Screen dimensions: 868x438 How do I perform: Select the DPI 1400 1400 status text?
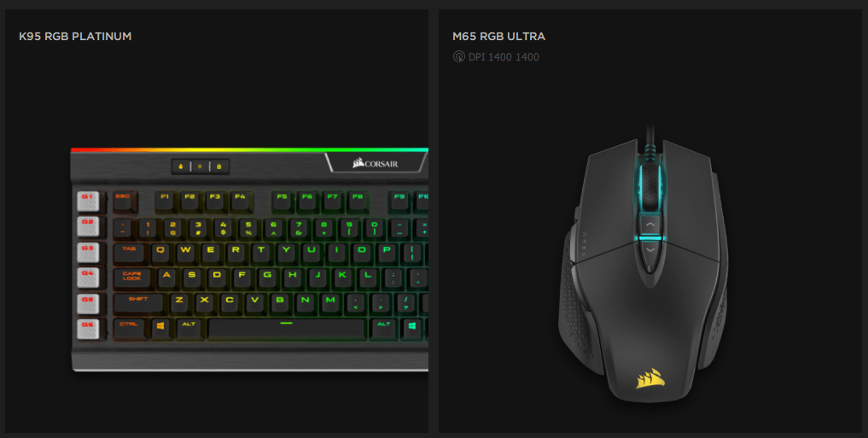tap(504, 56)
